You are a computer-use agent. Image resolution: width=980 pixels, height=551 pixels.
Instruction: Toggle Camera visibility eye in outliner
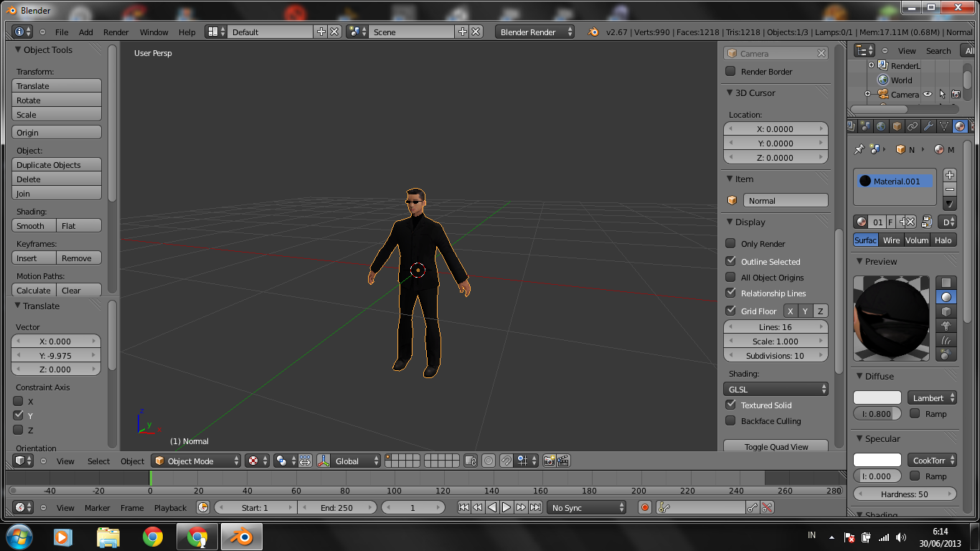[928, 94]
